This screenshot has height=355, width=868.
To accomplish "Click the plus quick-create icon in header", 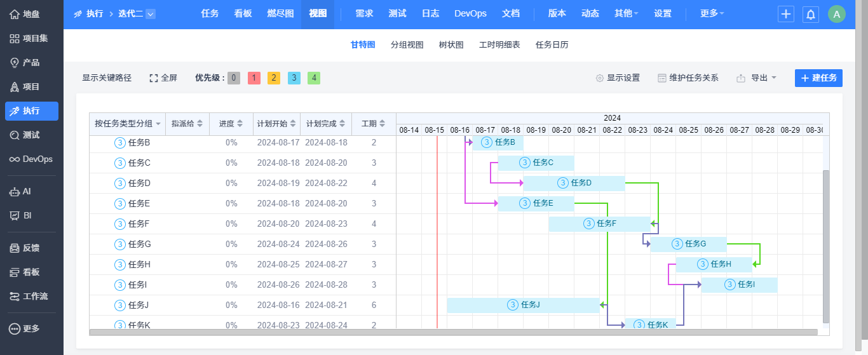I will point(786,14).
